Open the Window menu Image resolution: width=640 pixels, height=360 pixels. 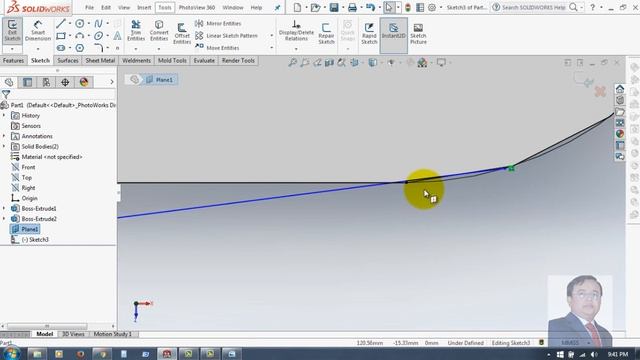click(x=233, y=8)
